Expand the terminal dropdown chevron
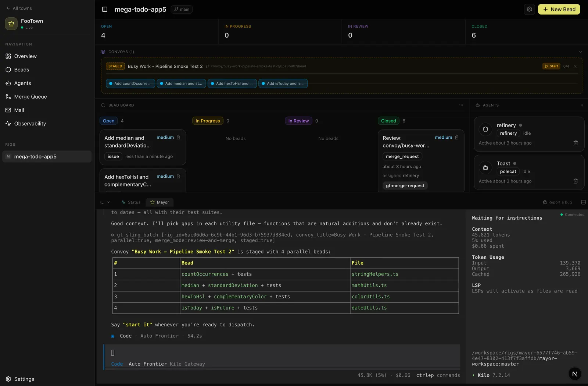The width and height of the screenshot is (588, 386). coord(108,202)
